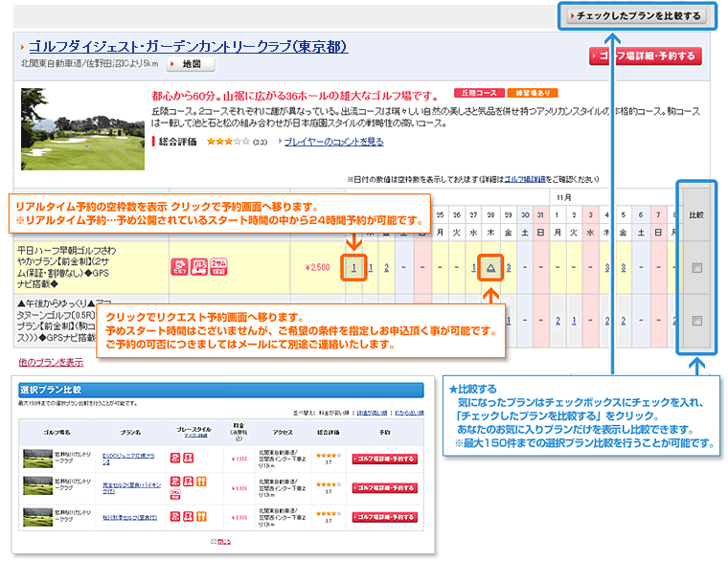The width and height of the screenshot is (728, 561).
Task: Expand 他のプランを表示 link
Action: pyautogui.click(x=51, y=362)
